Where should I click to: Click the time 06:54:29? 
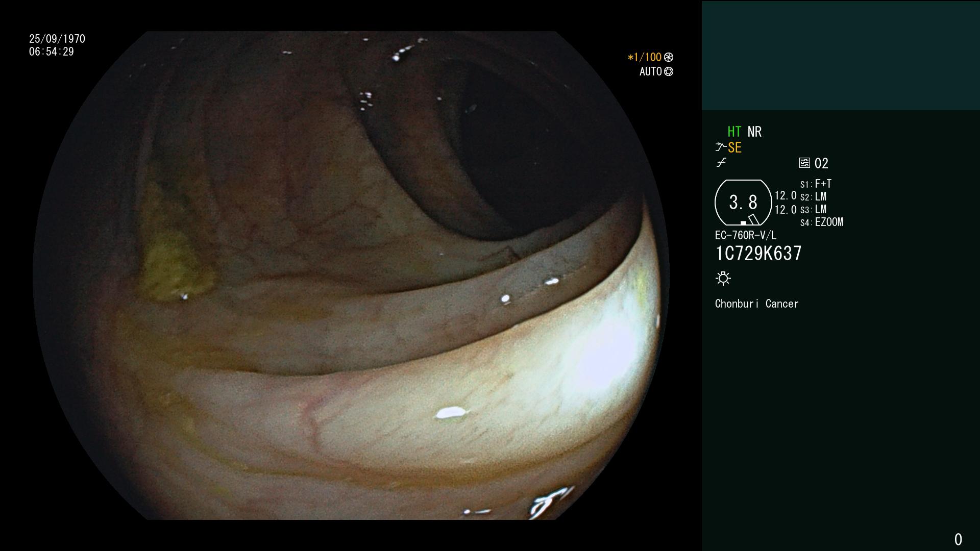coord(52,52)
